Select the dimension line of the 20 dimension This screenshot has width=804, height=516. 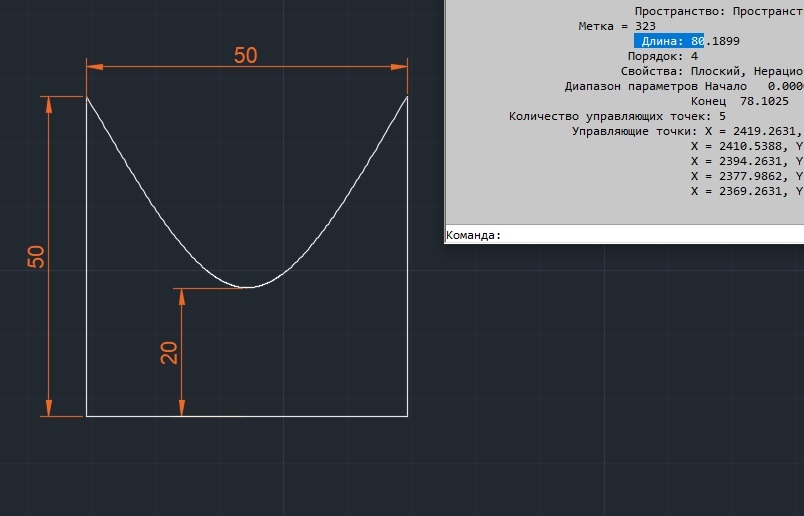182,352
